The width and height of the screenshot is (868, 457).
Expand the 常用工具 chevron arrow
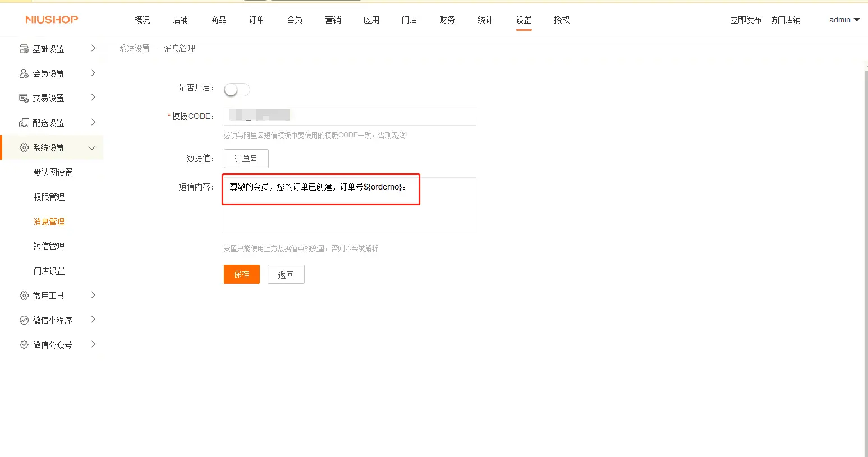click(x=93, y=295)
